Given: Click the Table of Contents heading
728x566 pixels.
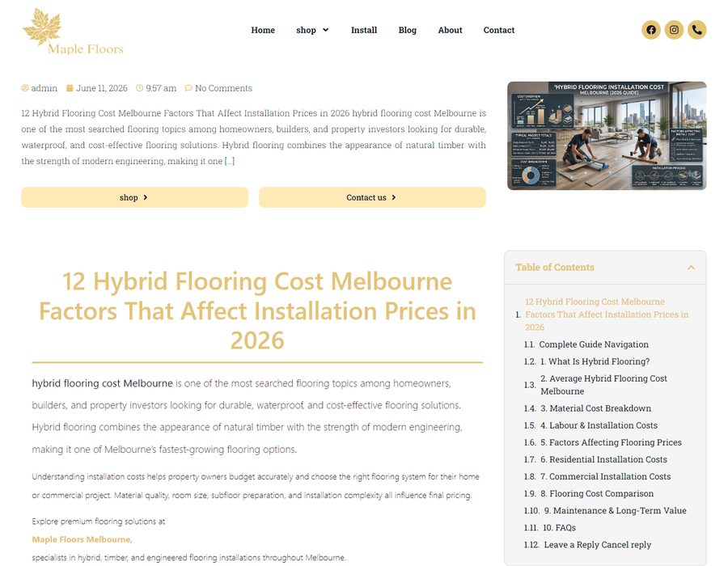Looking at the screenshot, I should (555, 268).
